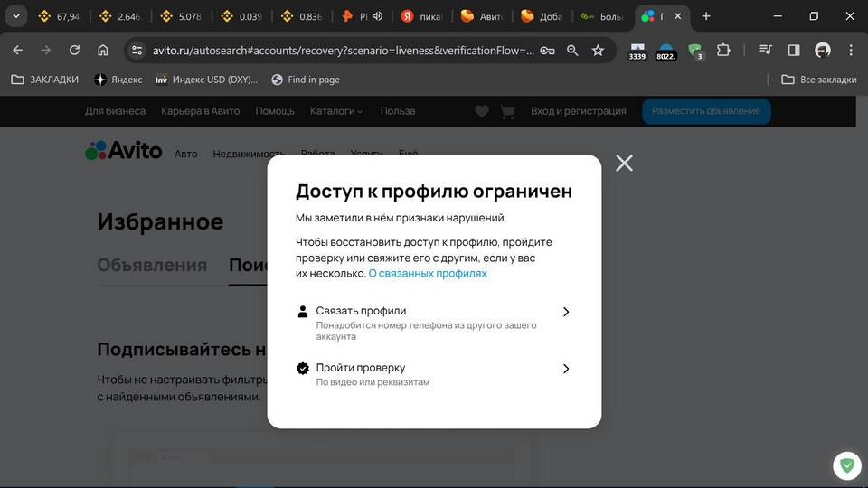Expand the 'Пройти проверку' option arrow
Viewport: 868px width, 488px height.
click(x=566, y=369)
